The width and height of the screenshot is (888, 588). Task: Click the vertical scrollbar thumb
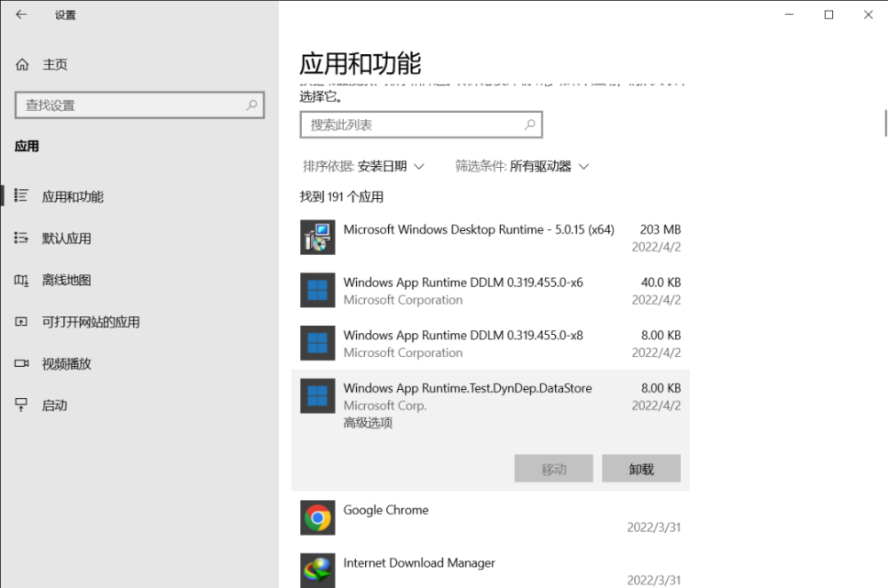tap(885, 123)
